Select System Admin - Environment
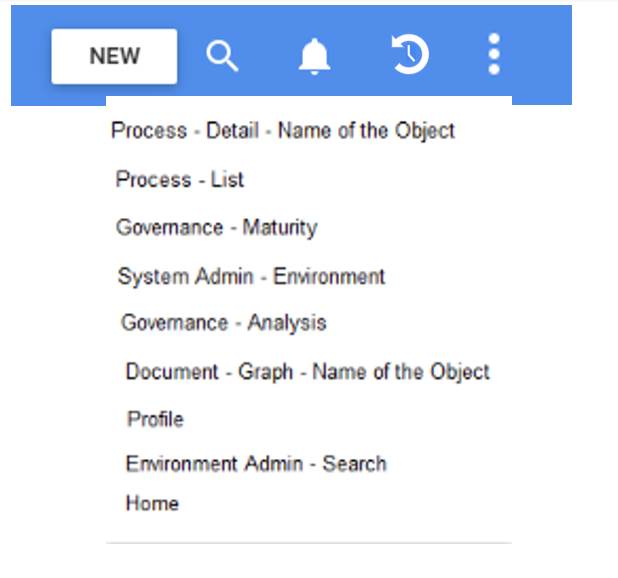618x578 pixels. click(x=251, y=277)
